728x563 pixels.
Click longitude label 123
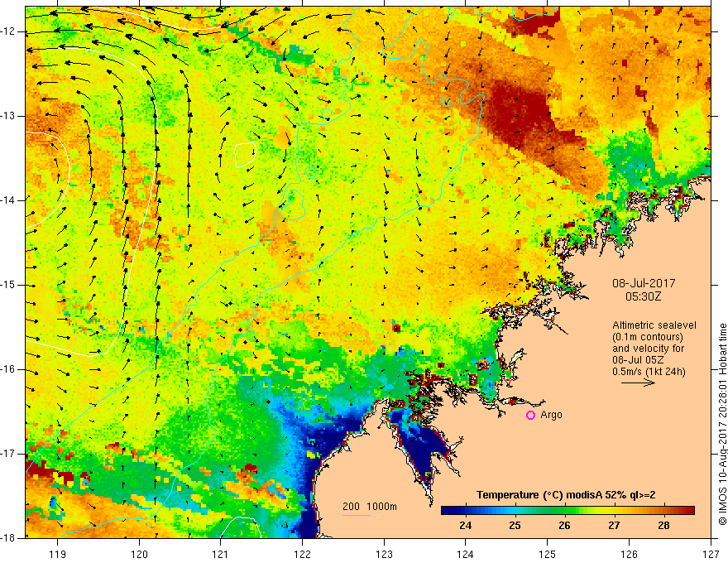tap(384, 554)
